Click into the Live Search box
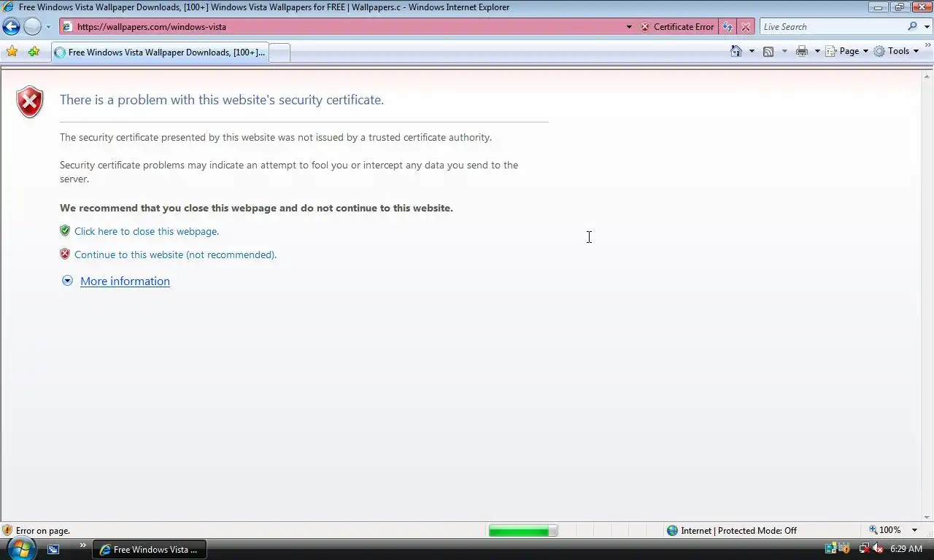 [x=832, y=27]
